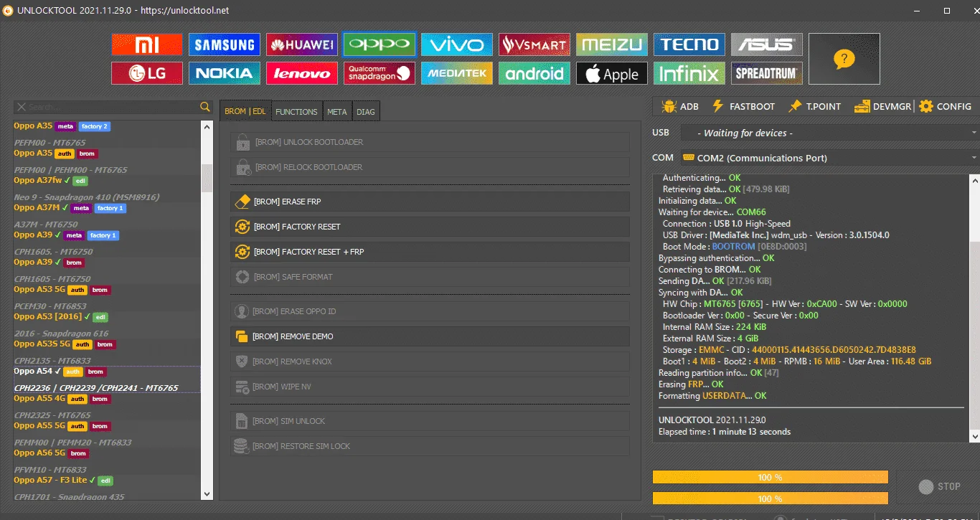Pick the Infinix brand logo
The width and height of the screenshot is (980, 520).
pyautogui.click(x=689, y=73)
